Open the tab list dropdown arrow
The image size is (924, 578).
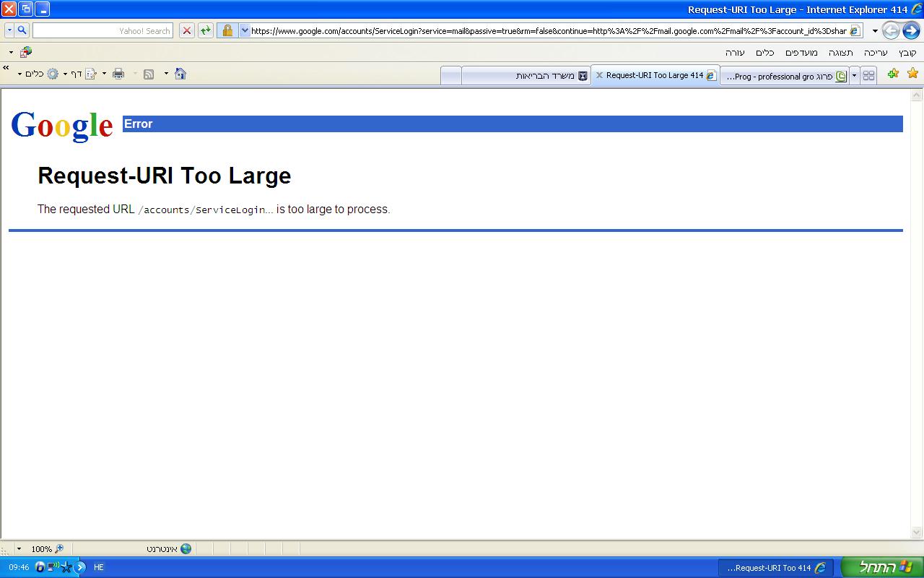pos(855,76)
